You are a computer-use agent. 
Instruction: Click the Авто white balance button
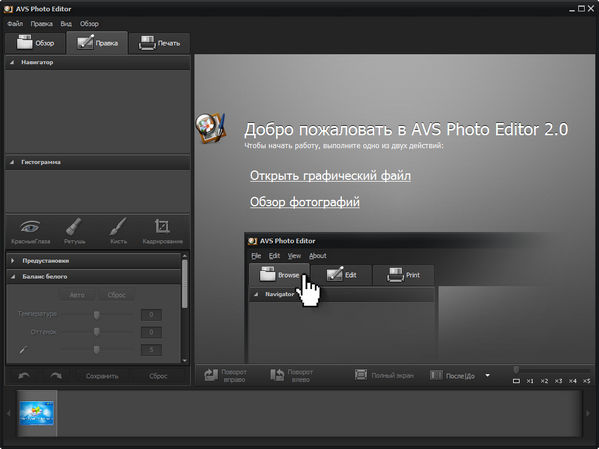(x=77, y=295)
